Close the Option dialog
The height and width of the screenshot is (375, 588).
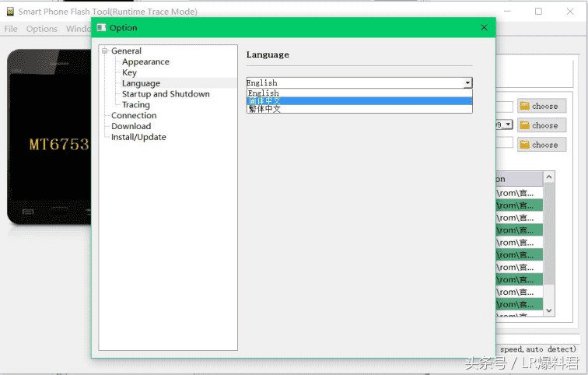tap(484, 27)
